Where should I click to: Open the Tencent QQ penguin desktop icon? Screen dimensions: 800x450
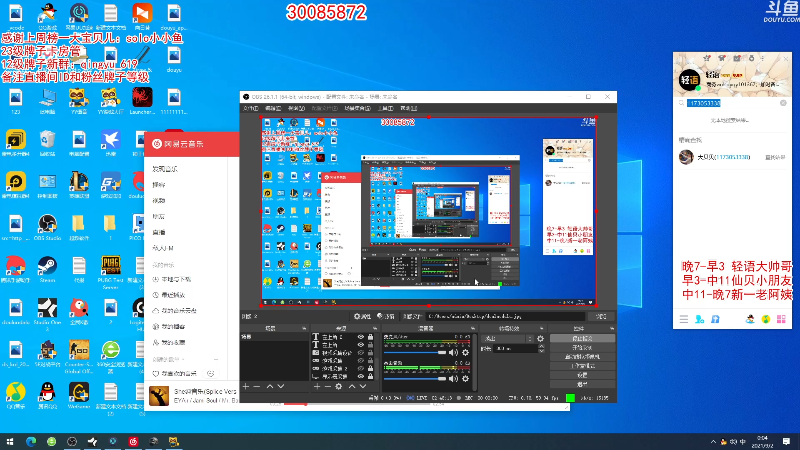[x=47, y=395]
